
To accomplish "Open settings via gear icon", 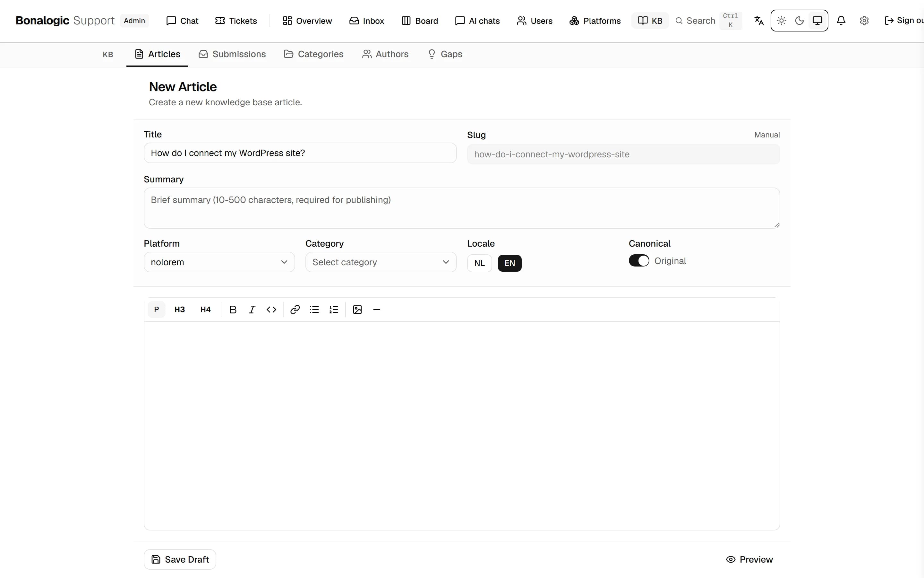I will [x=864, y=21].
